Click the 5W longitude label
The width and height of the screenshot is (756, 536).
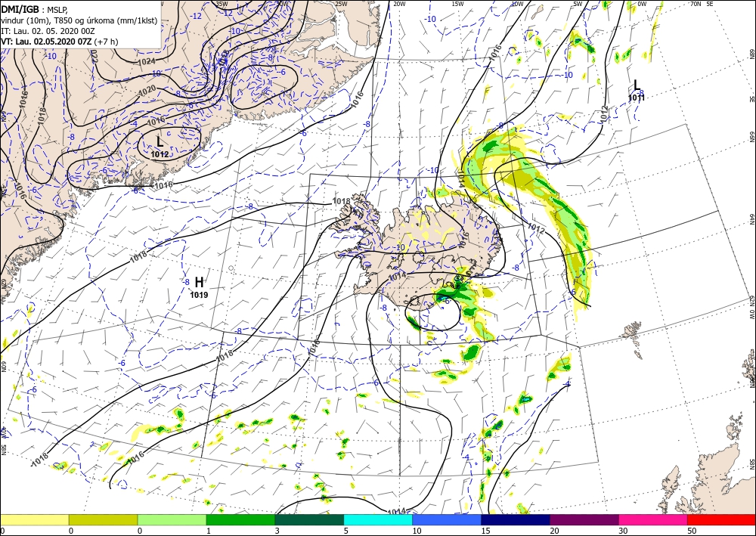[x=578, y=4]
